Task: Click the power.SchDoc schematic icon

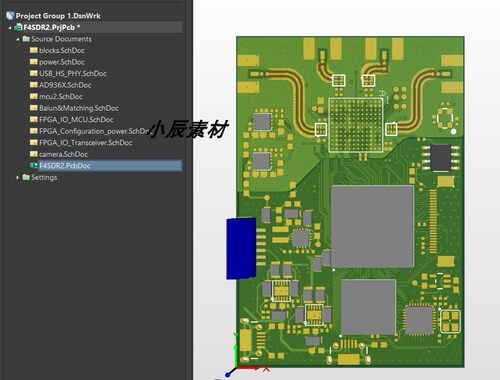Action: pos(34,62)
